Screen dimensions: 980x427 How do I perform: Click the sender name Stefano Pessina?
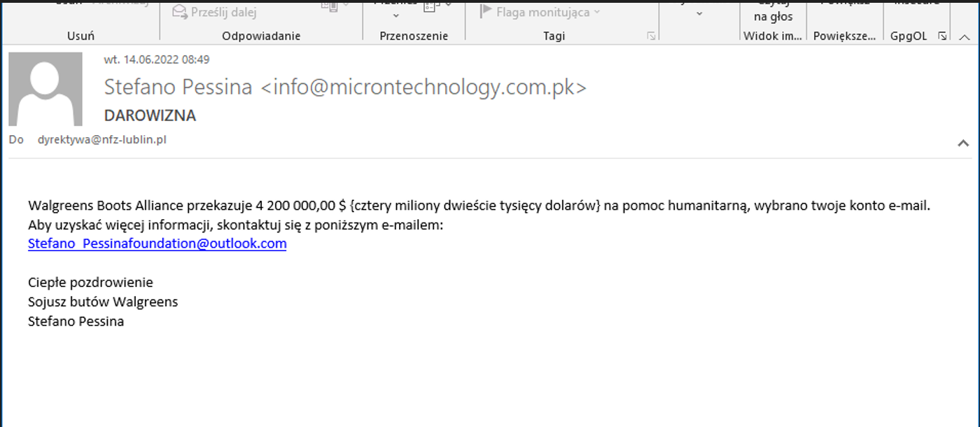178,87
